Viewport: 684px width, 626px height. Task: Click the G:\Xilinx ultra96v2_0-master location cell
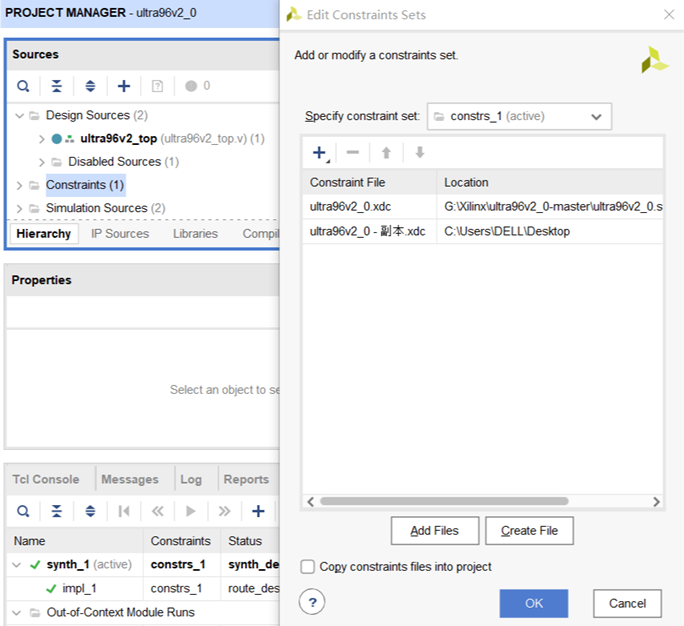550,207
